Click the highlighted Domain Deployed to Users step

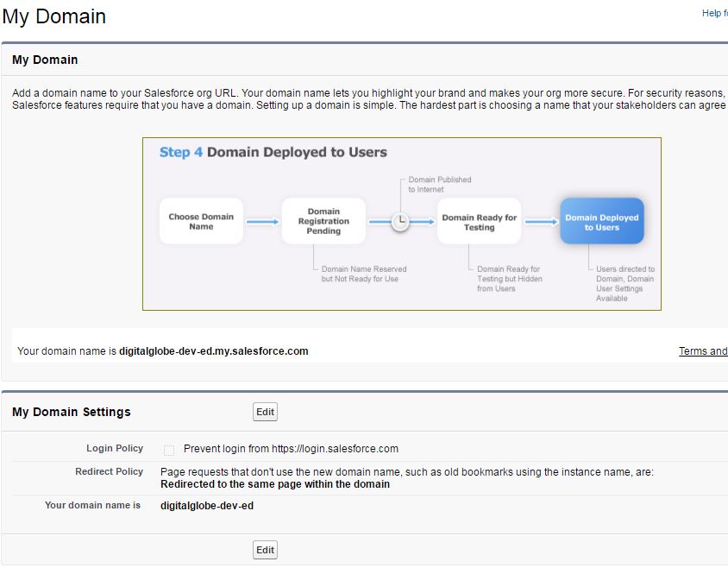pos(601,222)
